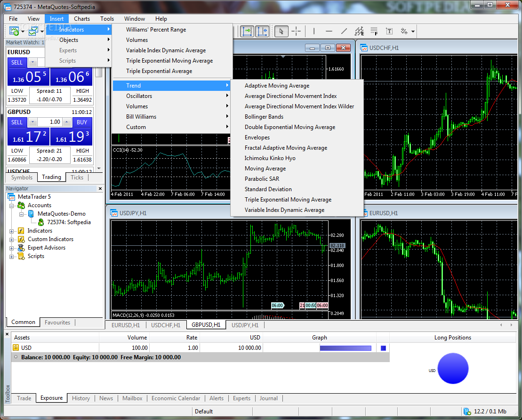This screenshot has height=420, width=522.
Task: Close the Navigator panel
Action: 100,188
